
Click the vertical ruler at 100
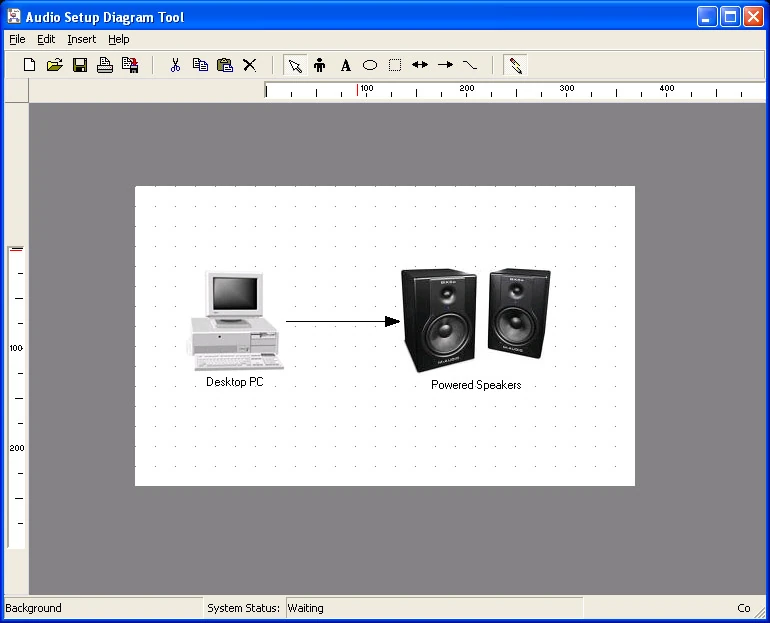(16, 348)
